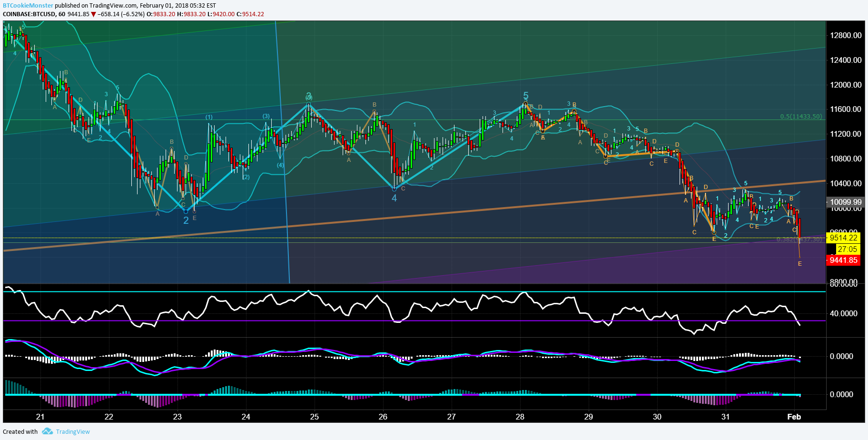Click the Feb label on time axis
Image resolution: width=868 pixels, height=440 pixels.
tap(794, 417)
